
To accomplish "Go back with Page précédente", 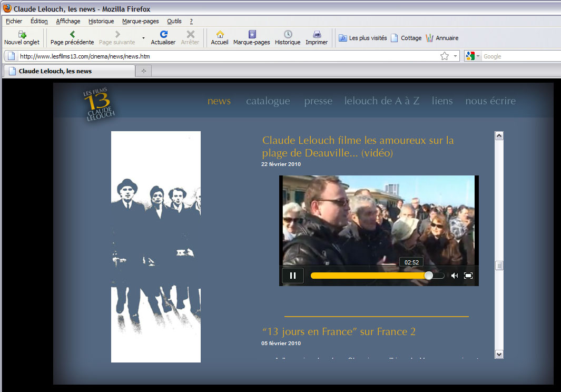I will tap(72, 37).
